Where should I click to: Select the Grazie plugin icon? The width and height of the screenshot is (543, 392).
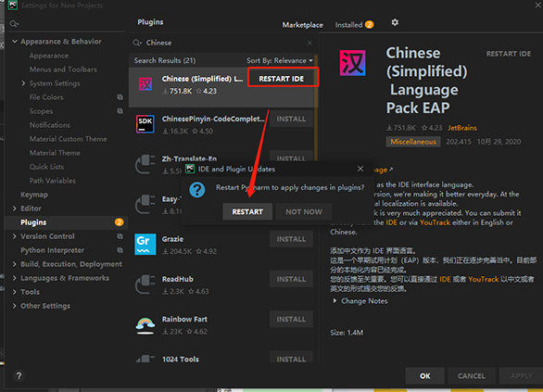[x=145, y=244]
